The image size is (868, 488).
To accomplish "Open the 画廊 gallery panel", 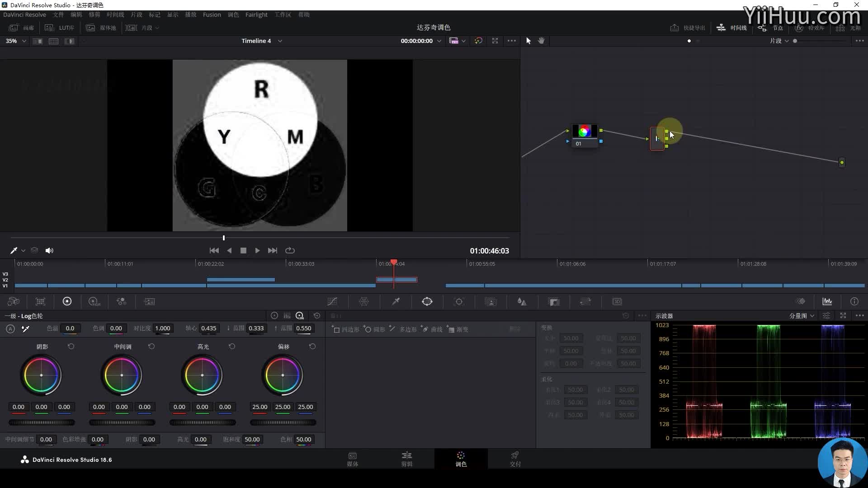I will (x=22, y=28).
